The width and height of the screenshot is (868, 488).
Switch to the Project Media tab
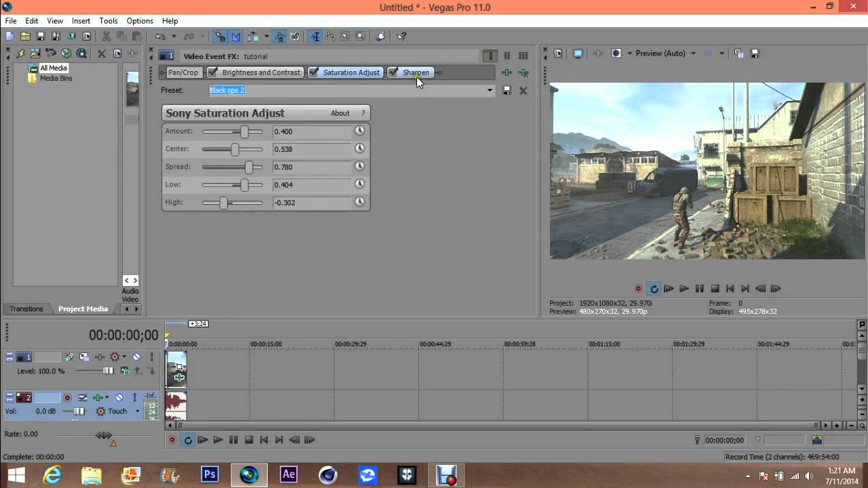point(83,308)
